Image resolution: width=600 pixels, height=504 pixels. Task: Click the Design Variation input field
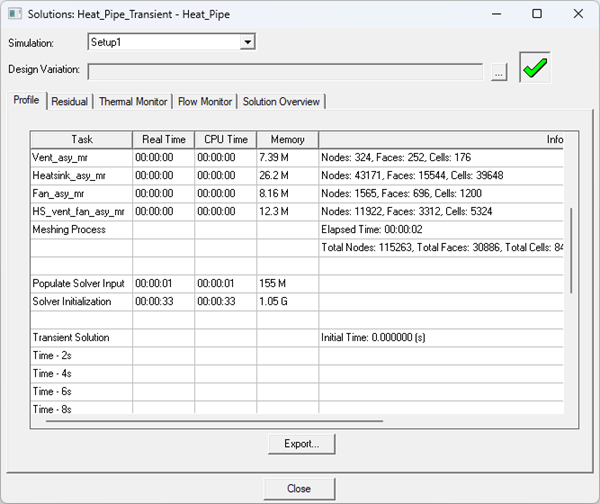285,72
